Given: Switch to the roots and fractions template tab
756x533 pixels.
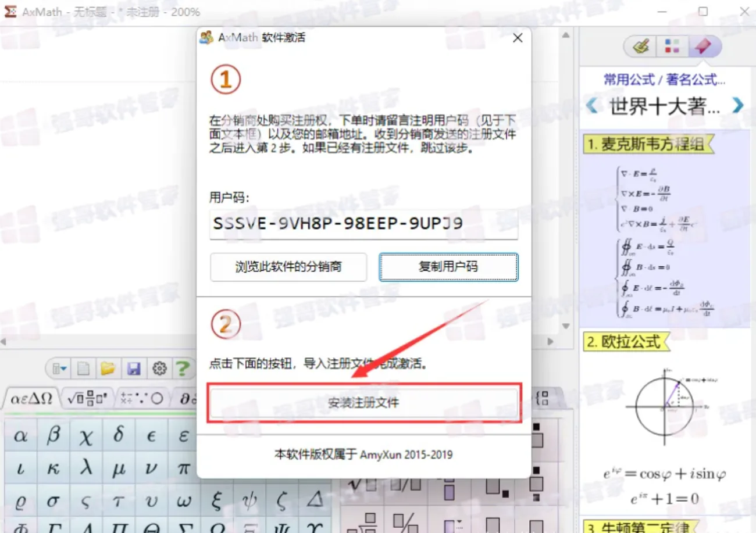Looking at the screenshot, I should coord(87,399).
